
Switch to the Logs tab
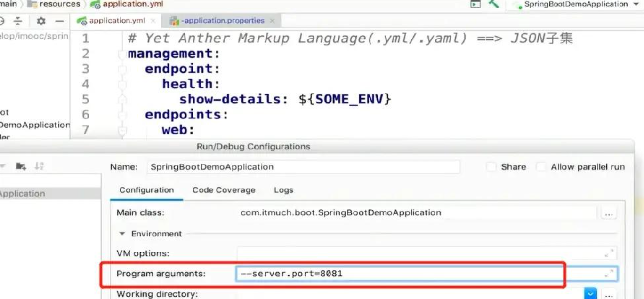tap(283, 190)
